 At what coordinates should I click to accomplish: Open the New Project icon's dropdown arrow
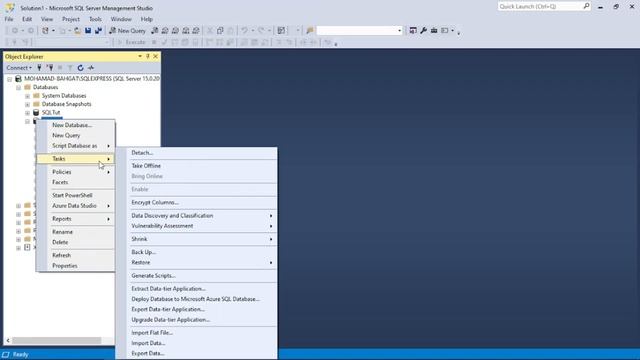pyautogui.click(x=53, y=31)
